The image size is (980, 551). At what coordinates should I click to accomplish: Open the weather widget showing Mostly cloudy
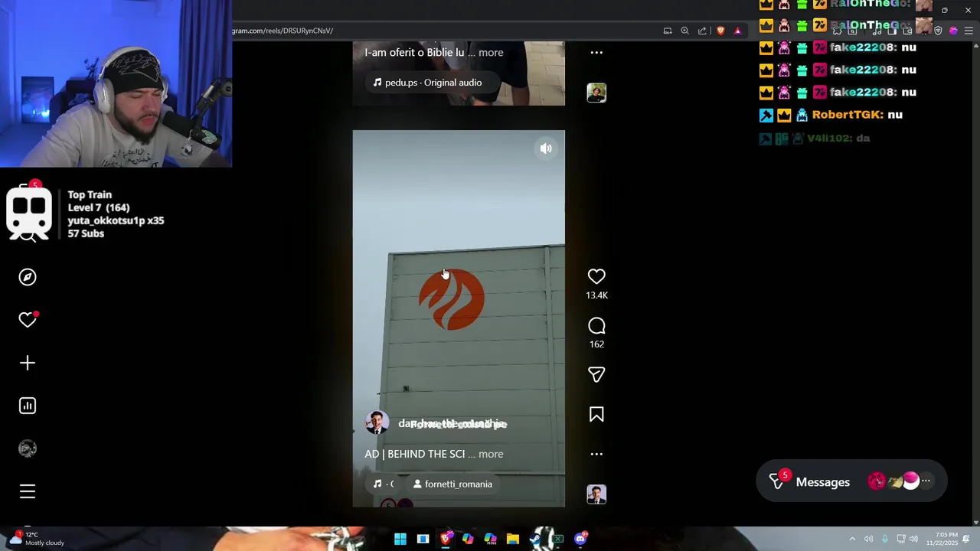(x=37, y=539)
